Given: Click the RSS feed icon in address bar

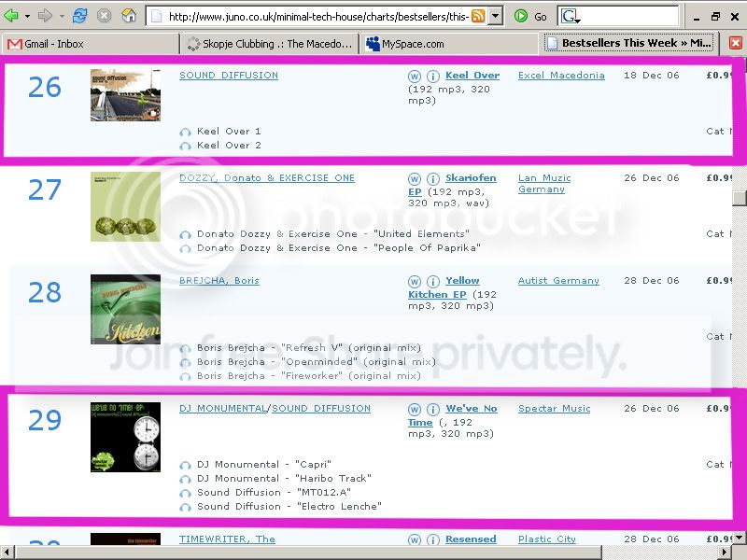Looking at the screenshot, I should coord(478,16).
